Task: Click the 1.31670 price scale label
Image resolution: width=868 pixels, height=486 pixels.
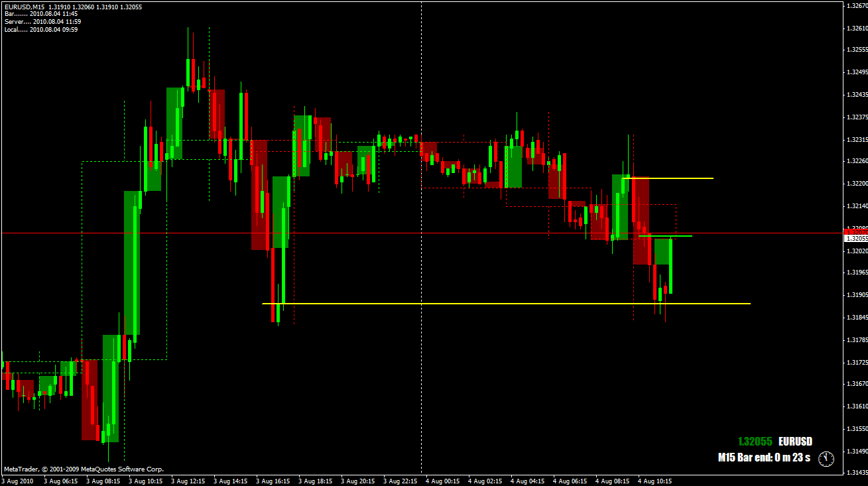Action: point(857,384)
